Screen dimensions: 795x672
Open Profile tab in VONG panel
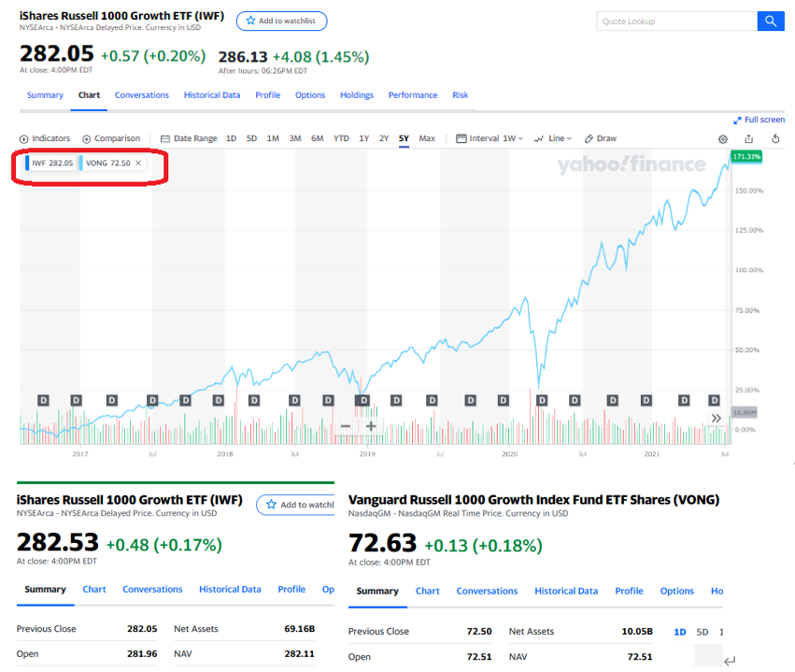tap(629, 591)
